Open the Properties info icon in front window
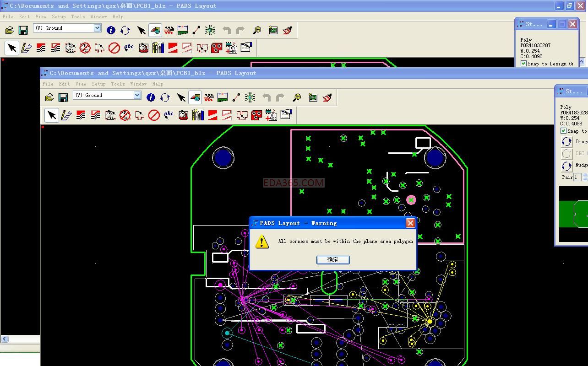 151,97
